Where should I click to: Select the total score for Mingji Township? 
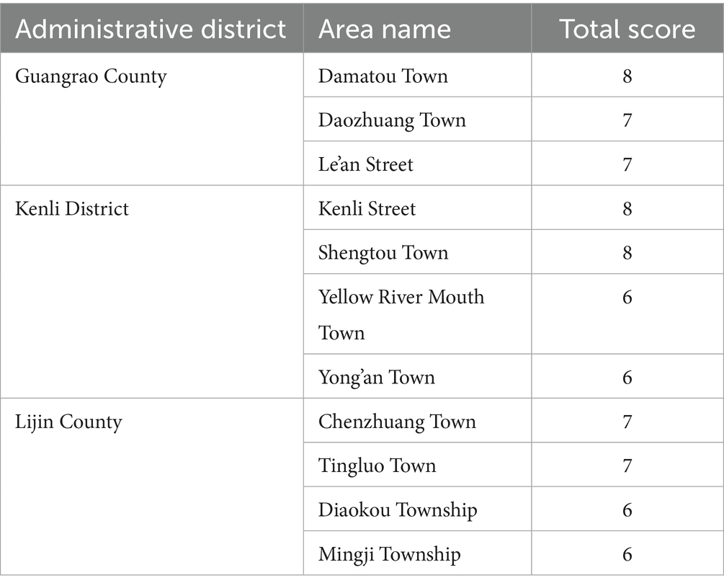pos(627,554)
